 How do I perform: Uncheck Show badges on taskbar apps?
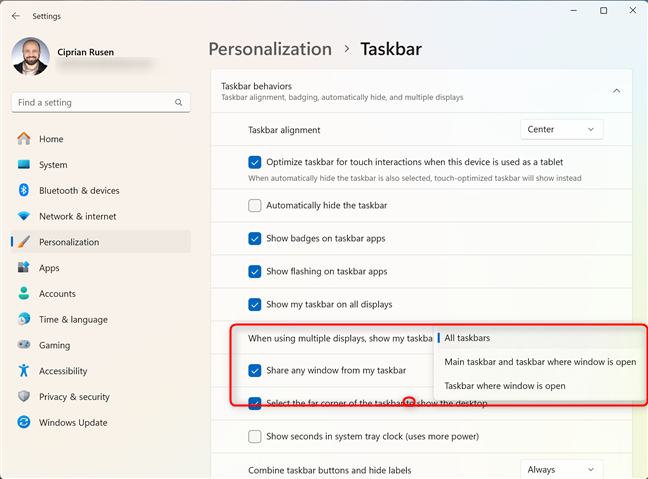255,238
